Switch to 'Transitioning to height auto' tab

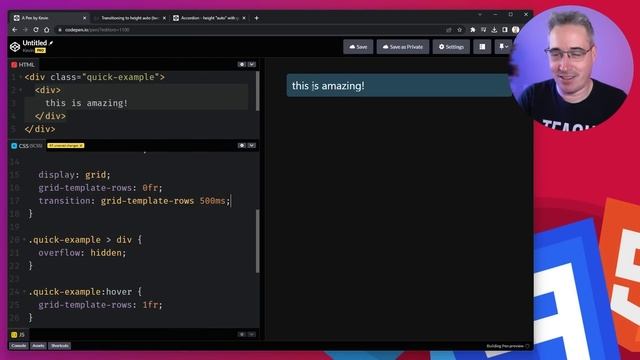(130, 18)
